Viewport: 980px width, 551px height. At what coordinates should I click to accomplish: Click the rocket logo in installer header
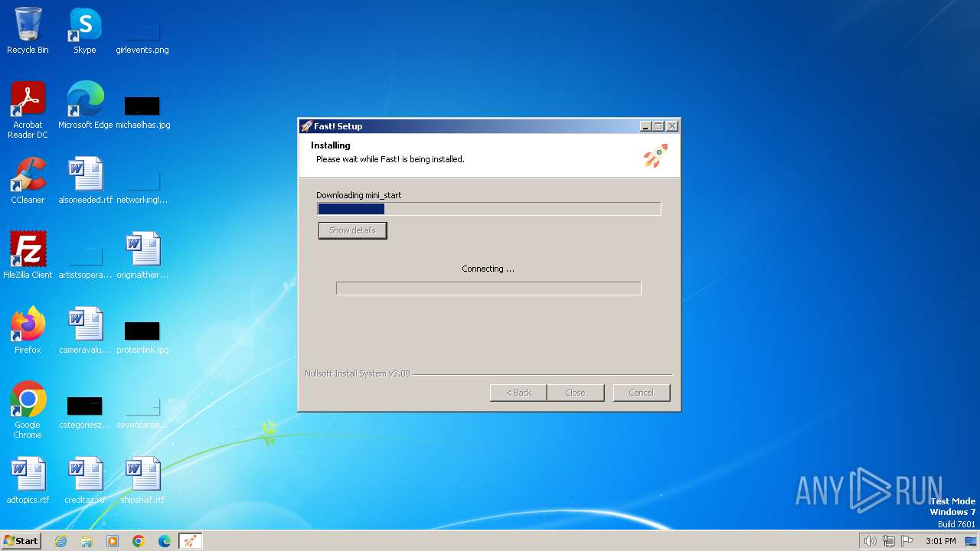tap(655, 156)
